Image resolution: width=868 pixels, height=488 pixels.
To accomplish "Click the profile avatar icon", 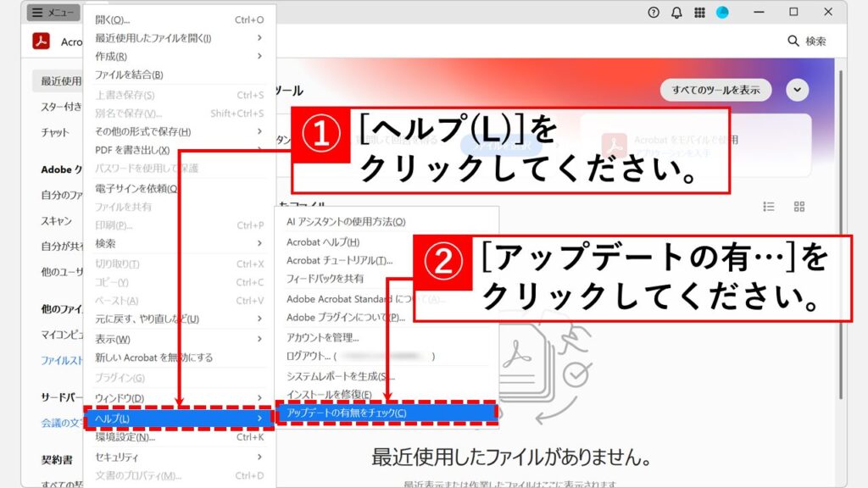I will [722, 13].
